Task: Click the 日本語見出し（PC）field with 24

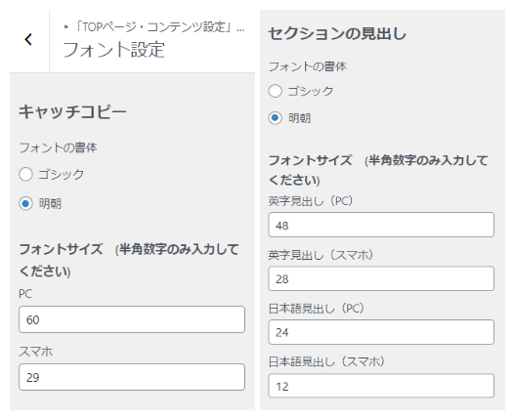Action: pos(381,332)
